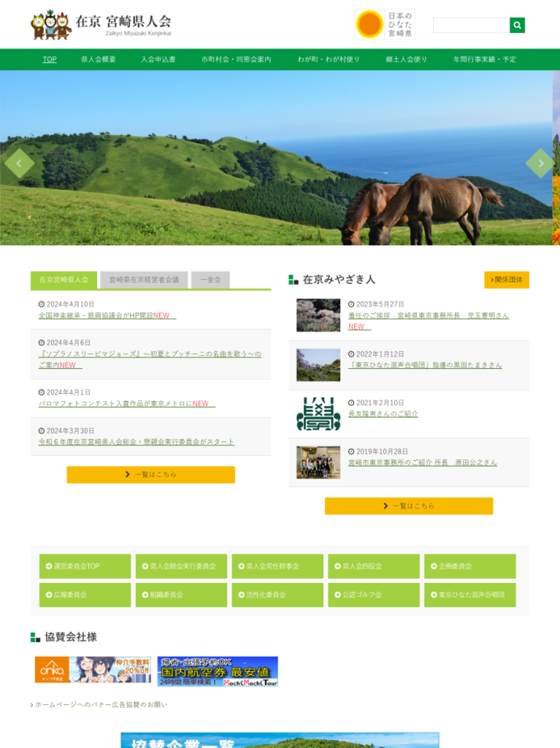Click the site mascot logo
Screen dimensions: 560x748
[x=51, y=25]
